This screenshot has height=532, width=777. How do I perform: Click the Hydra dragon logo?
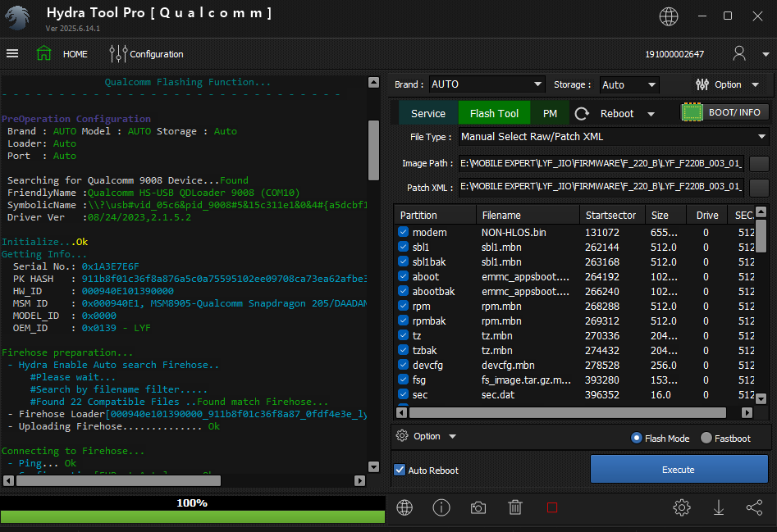[18, 18]
